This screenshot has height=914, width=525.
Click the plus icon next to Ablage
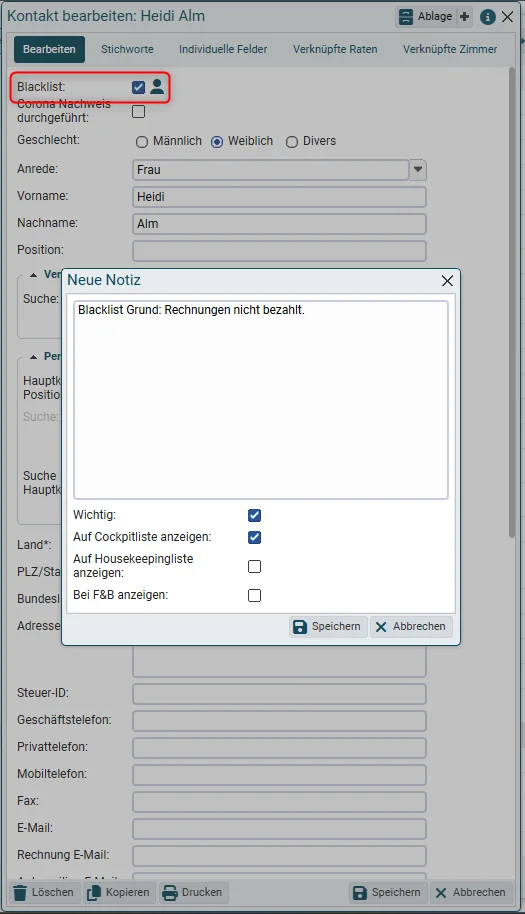[x=465, y=16]
